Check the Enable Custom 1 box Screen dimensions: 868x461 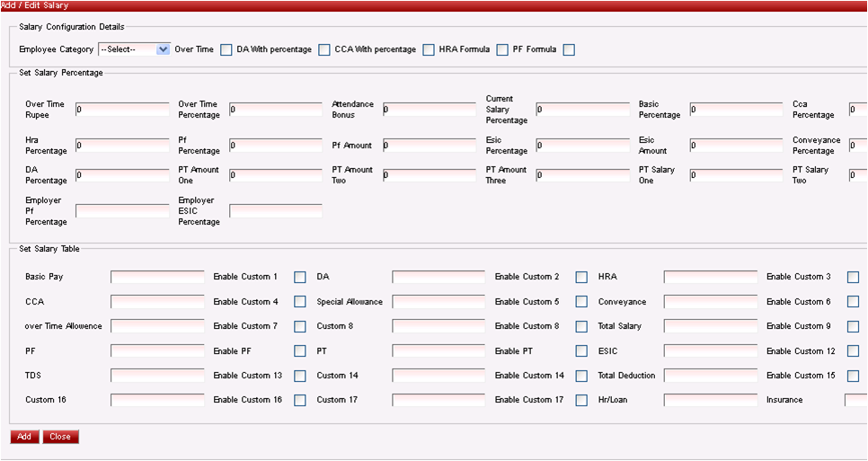click(300, 277)
